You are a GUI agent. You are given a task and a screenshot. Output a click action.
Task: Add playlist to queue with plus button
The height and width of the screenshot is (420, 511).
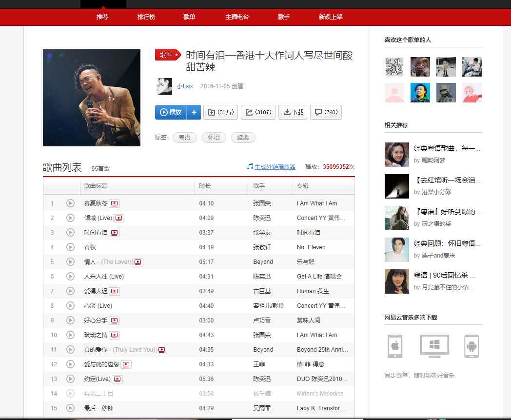pyautogui.click(x=194, y=112)
